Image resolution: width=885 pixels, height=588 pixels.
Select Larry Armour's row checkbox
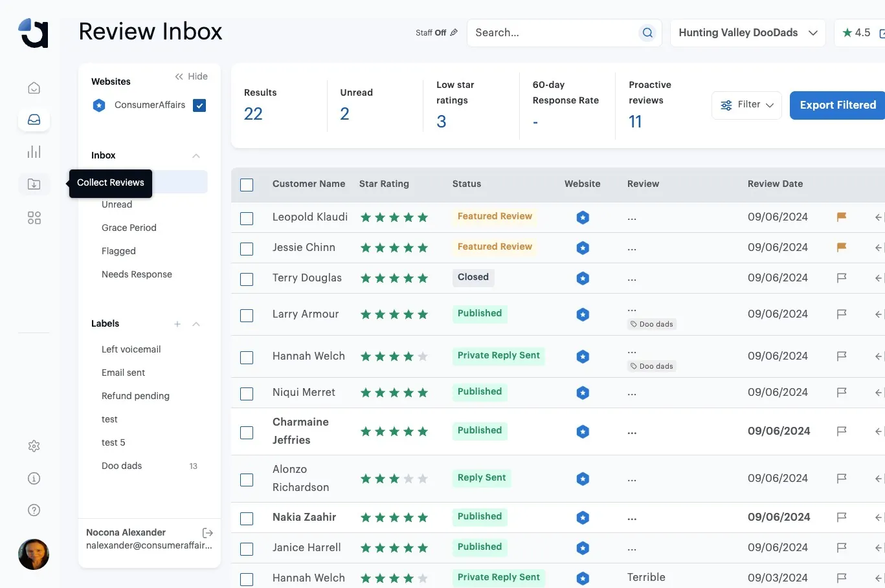(247, 316)
